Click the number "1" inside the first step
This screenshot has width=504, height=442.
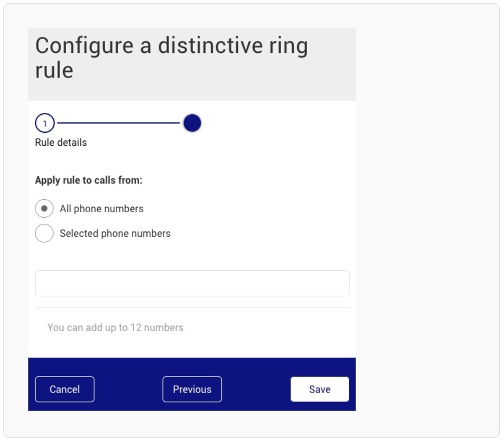44,123
